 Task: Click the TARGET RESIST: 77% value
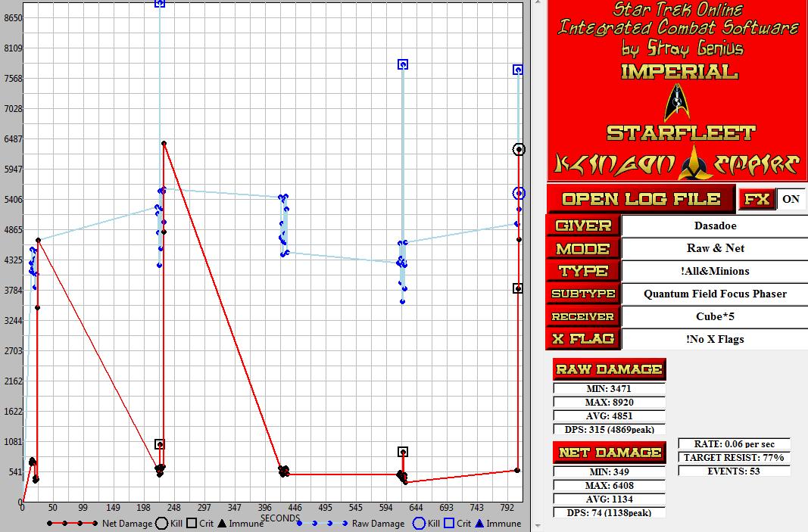734,457
